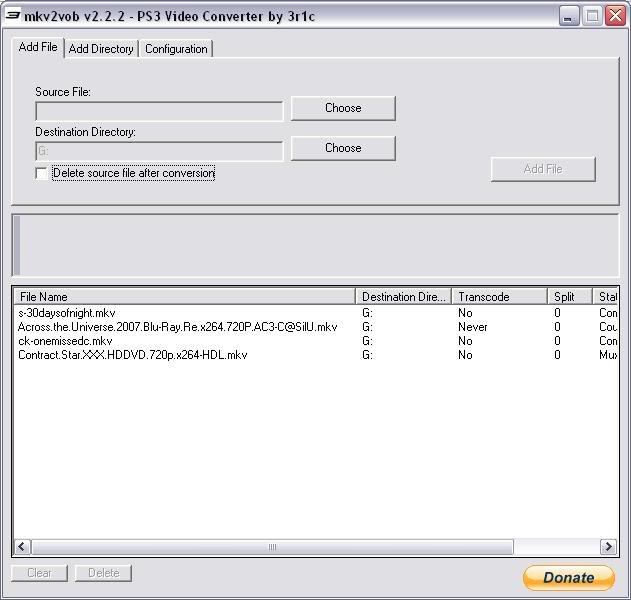Click the Destination Directory column header

(x=403, y=297)
